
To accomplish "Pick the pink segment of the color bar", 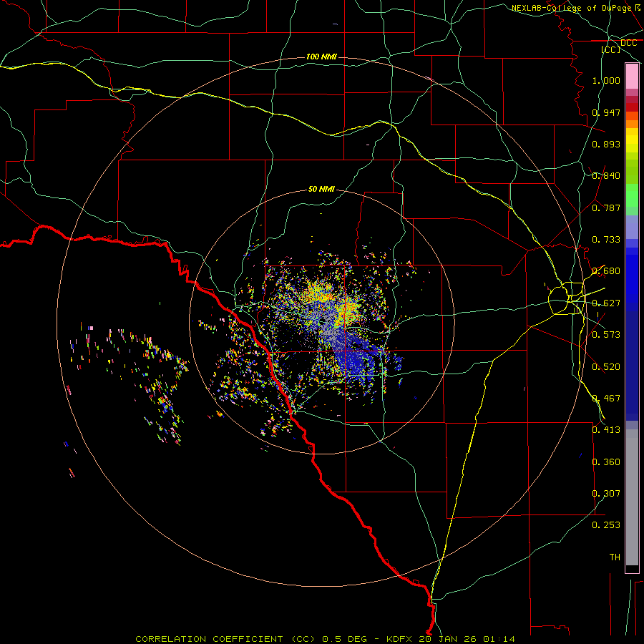I will (x=632, y=77).
